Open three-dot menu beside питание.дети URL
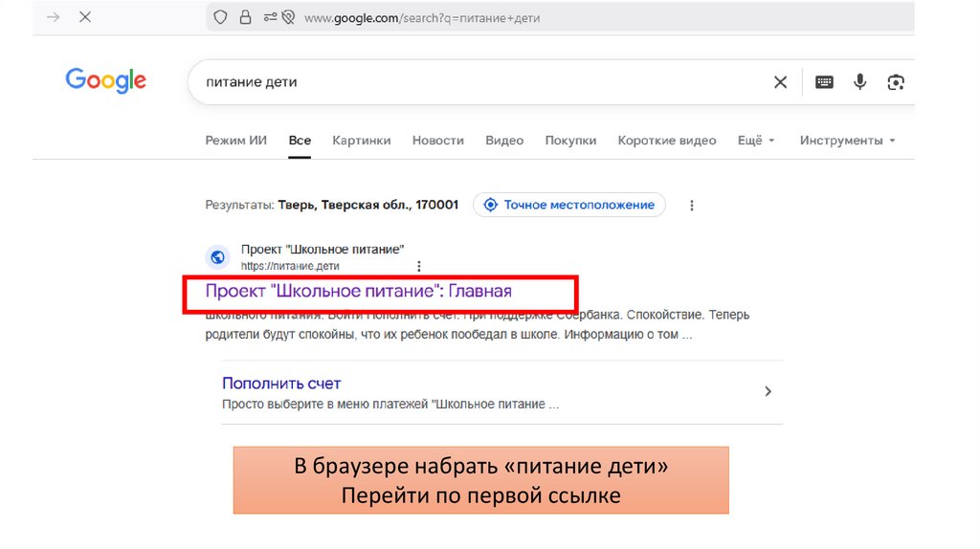The width and height of the screenshot is (980, 549). tap(419, 266)
